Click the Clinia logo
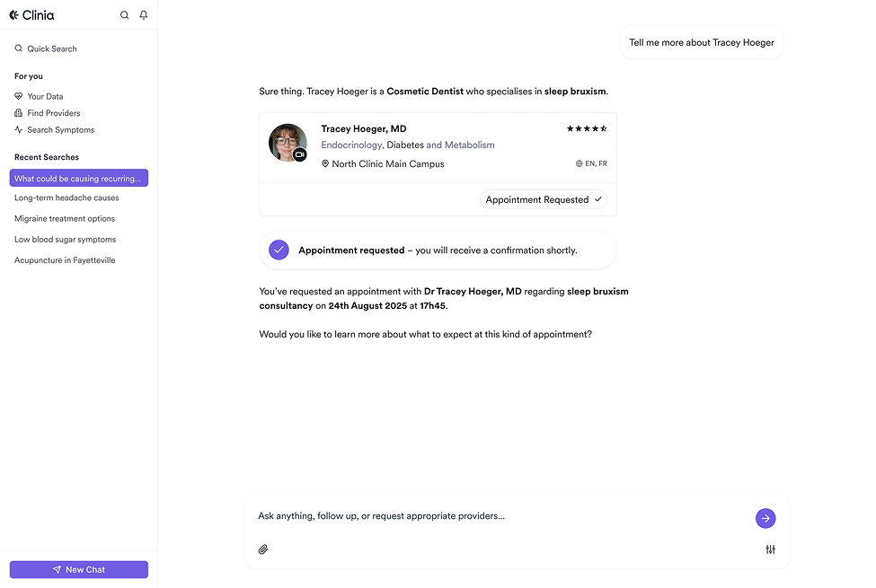The image size is (876, 588). point(32,15)
